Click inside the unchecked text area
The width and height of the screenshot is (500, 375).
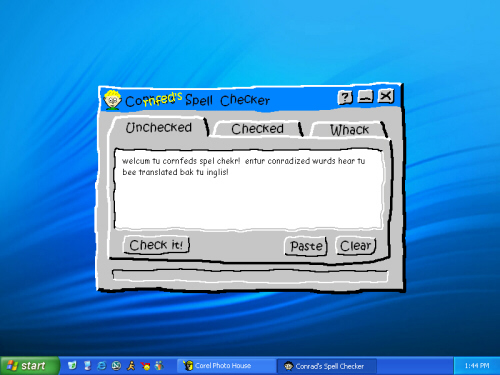click(248, 189)
